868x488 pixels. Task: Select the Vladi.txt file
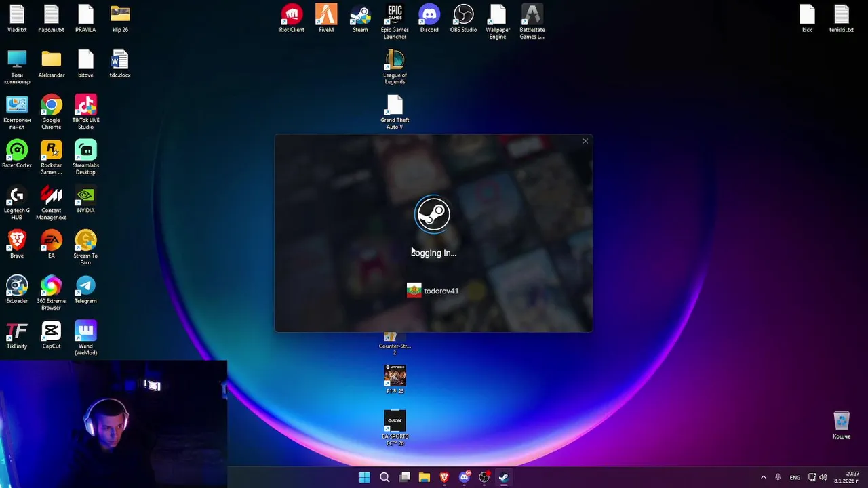pos(17,18)
